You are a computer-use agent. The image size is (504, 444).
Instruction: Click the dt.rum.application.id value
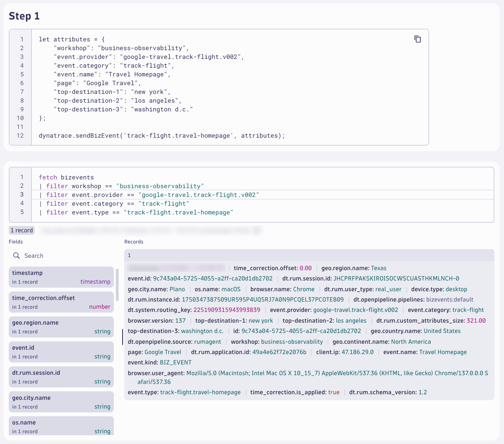pyautogui.click(x=279, y=352)
